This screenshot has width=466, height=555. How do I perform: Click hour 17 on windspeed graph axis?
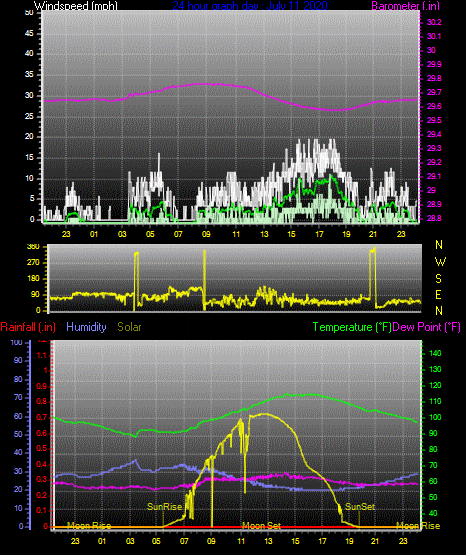319,234
